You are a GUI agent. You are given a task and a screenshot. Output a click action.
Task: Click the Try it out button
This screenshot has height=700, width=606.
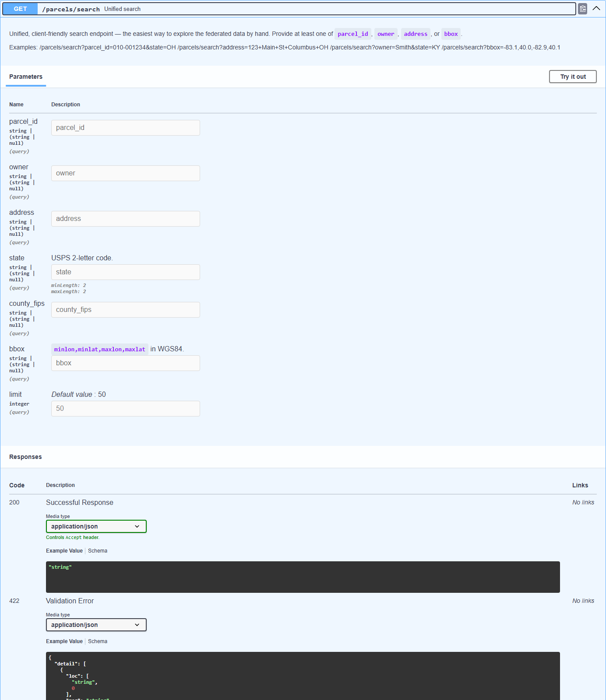573,77
